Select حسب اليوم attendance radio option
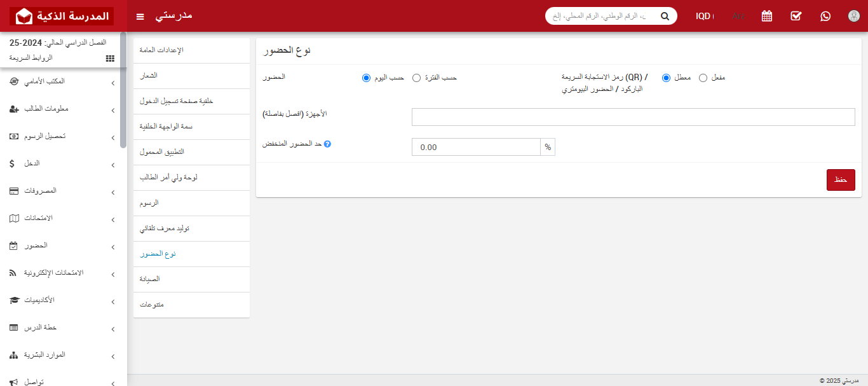 point(366,78)
